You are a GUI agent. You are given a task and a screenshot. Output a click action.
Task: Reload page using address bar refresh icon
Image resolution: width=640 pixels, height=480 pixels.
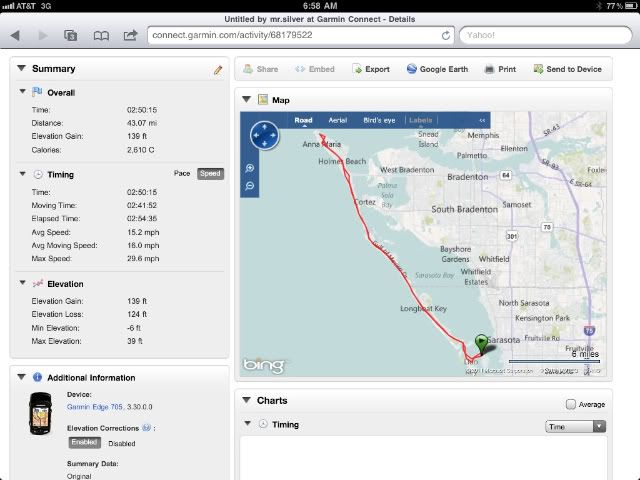446,35
